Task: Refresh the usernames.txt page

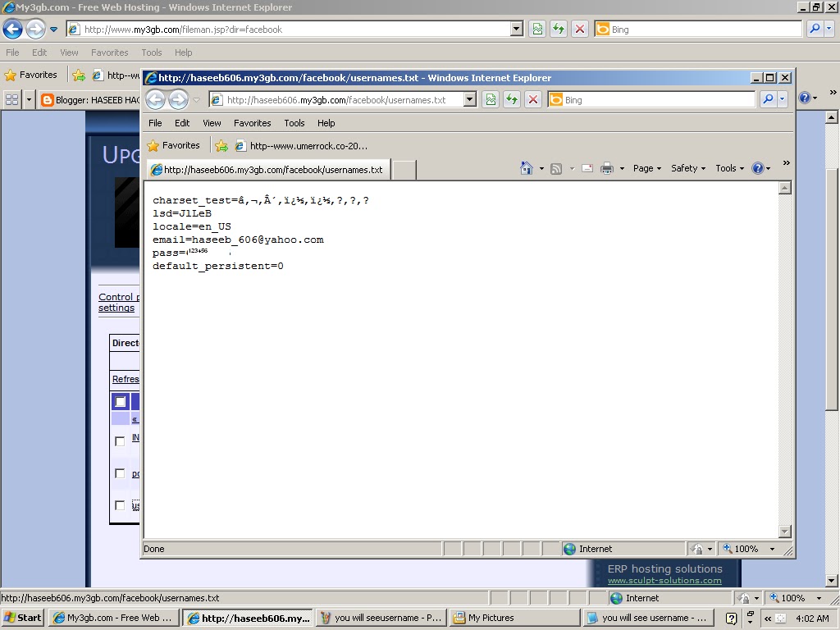Action: (x=512, y=99)
